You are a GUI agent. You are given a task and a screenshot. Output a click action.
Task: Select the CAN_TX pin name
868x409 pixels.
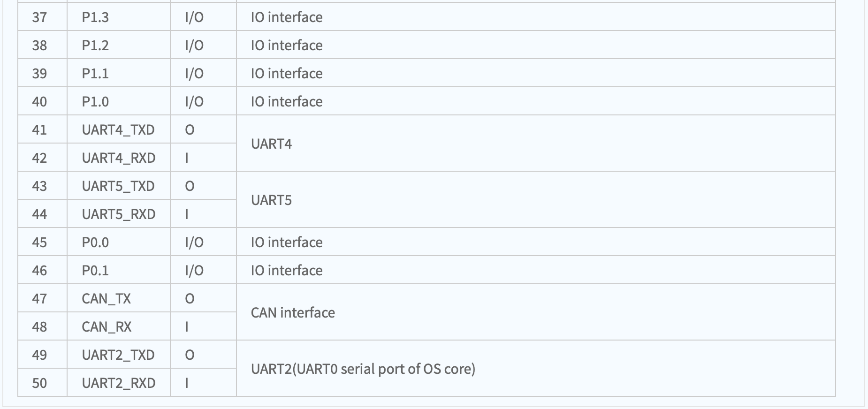pos(106,299)
